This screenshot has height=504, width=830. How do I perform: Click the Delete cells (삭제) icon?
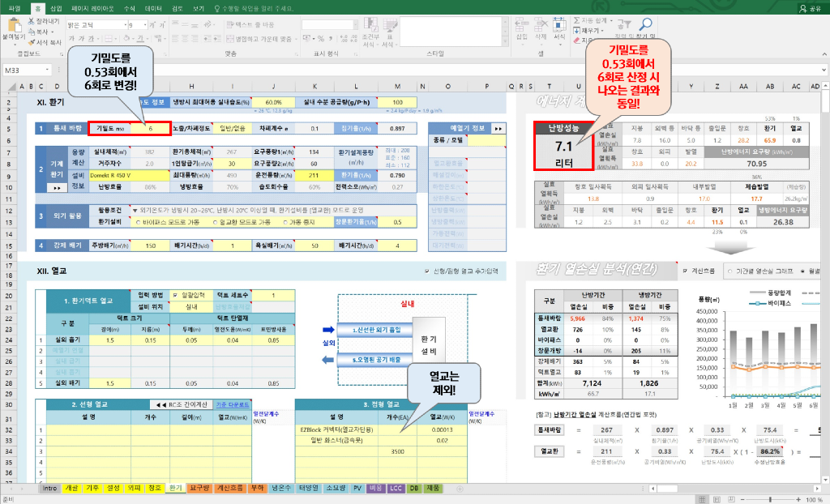[541, 26]
